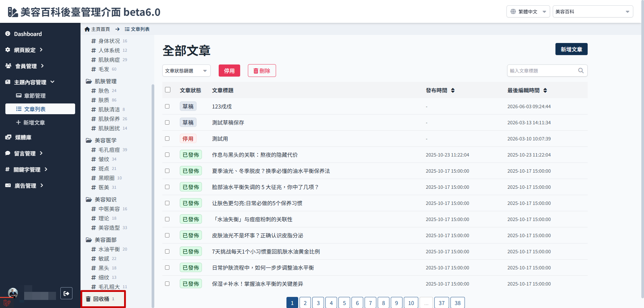This screenshot has width=644, height=308.
Task: Open 章節管理 in the sidebar
Action: 40,95
